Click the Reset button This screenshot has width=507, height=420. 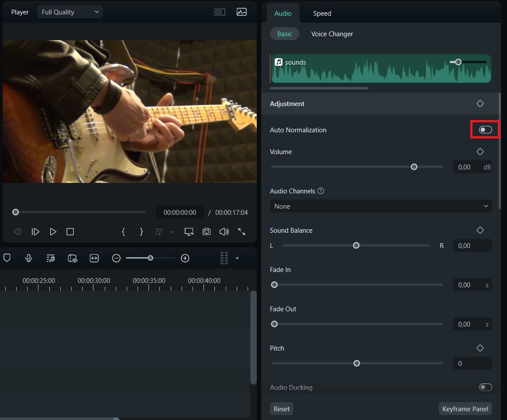(x=282, y=409)
